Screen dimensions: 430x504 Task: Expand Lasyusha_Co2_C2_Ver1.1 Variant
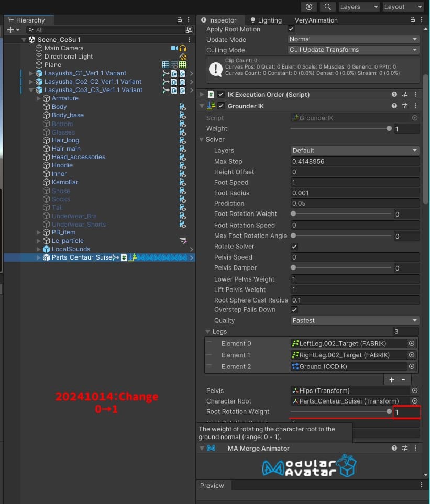pos(31,82)
